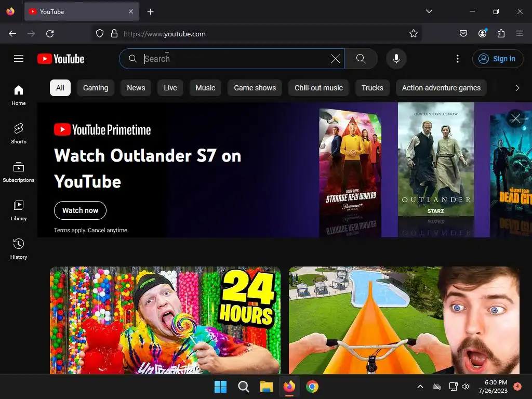This screenshot has width=532, height=399.
Task: Clear the search box with the X
Action: (335, 59)
